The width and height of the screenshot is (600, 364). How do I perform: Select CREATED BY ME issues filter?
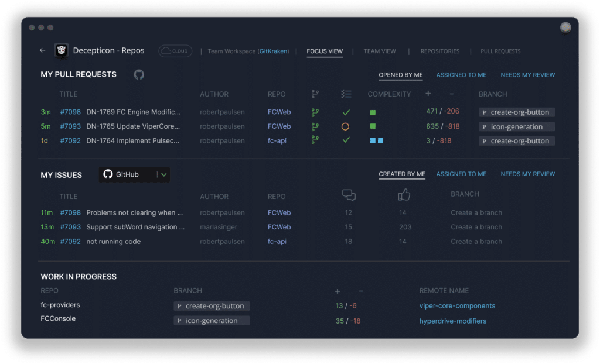click(x=402, y=174)
